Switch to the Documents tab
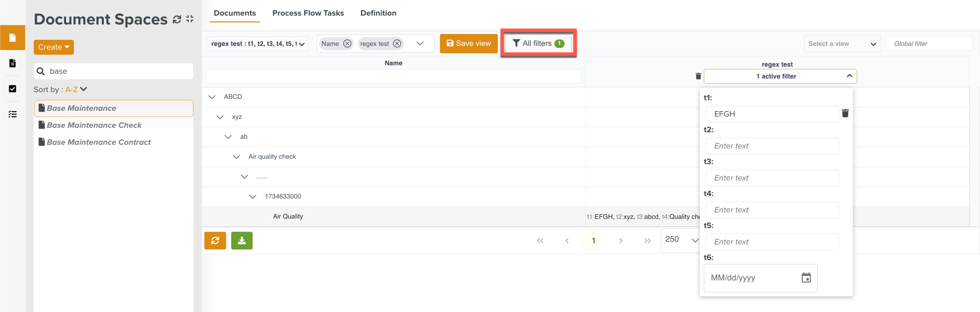This screenshot has width=980, height=312. coord(235,13)
